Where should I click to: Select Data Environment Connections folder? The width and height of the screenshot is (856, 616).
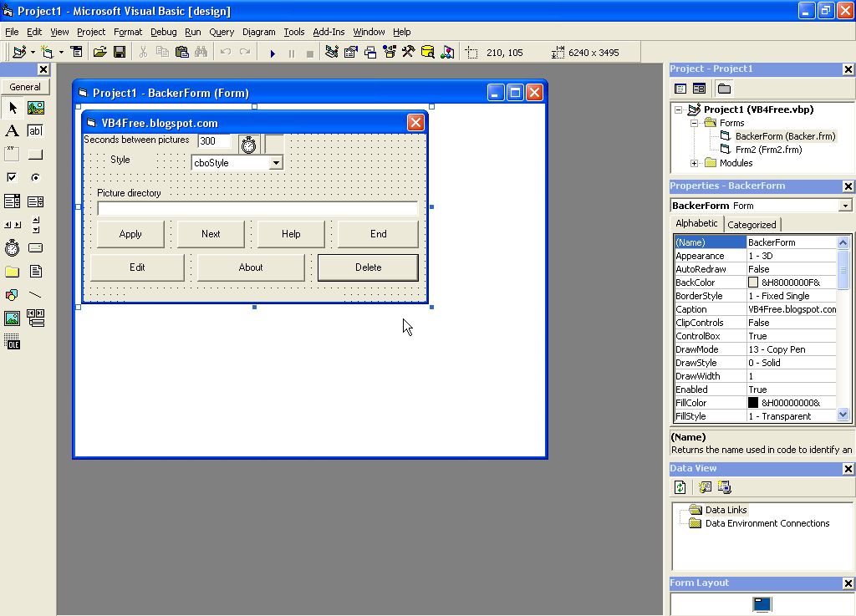(767, 523)
